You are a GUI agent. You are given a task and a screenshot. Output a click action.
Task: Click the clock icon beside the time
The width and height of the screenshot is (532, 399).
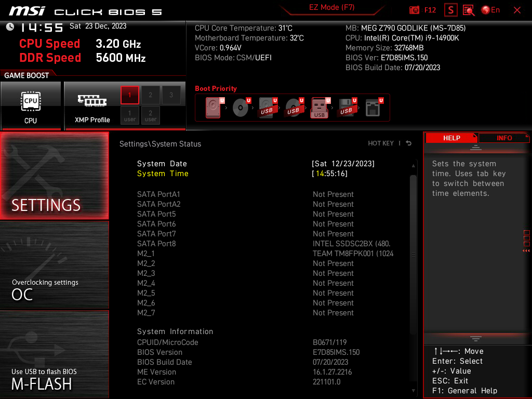click(x=10, y=26)
